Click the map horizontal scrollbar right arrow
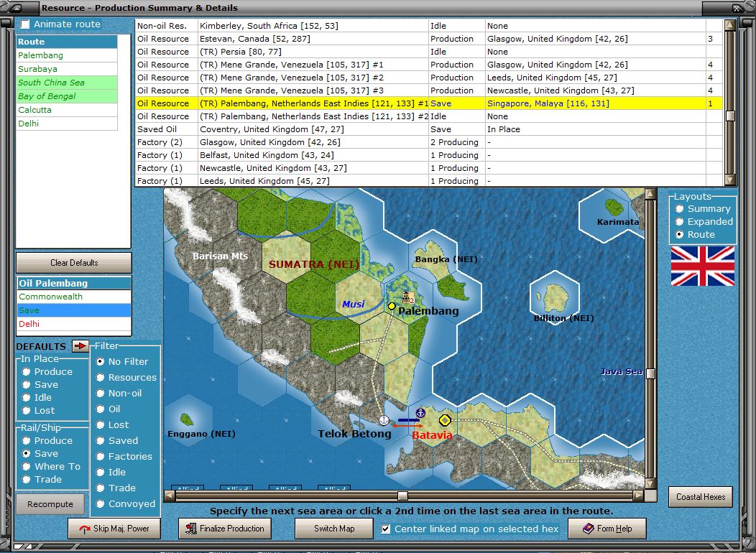This screenshot has width=756, height=553. click(638, 496)
